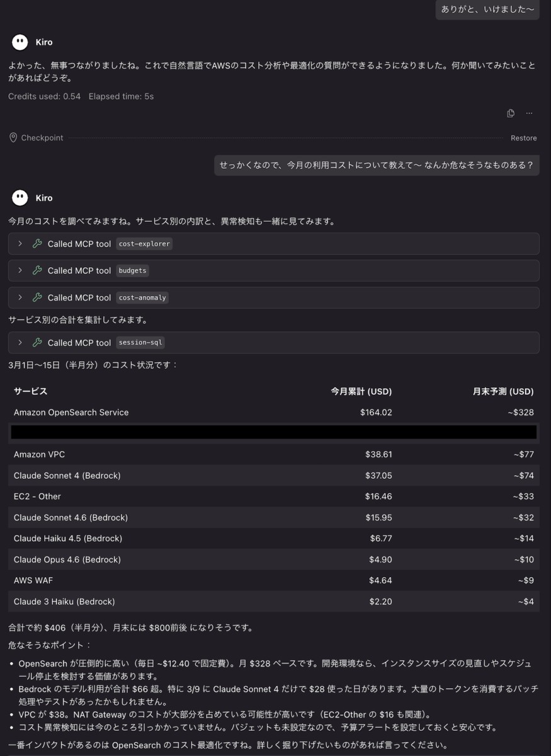Expand the cost-anomaly tool call chevron
The height and width of the screenshot is (756, 551).
coord(20,297)
